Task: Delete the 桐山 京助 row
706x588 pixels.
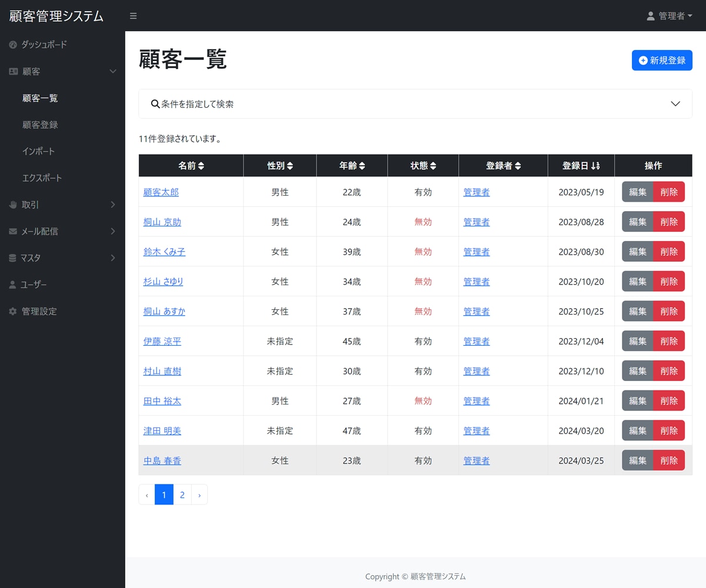Action: (669, 222)
